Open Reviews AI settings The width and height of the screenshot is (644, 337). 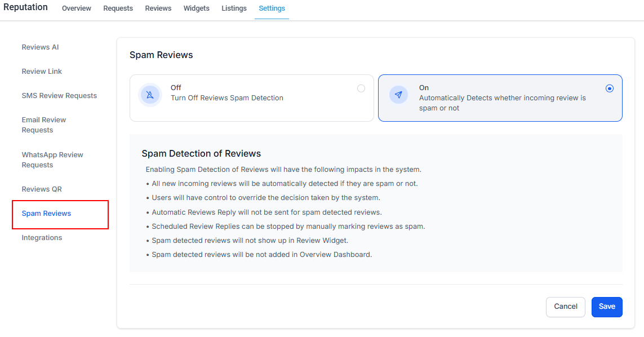click(x=40, y=47)
